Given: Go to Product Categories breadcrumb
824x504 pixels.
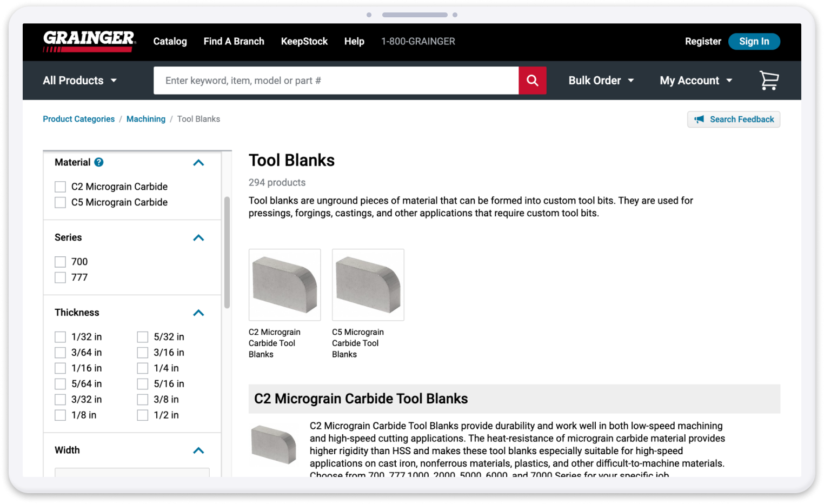Looking at the screenshot, I should click(79, 119).
